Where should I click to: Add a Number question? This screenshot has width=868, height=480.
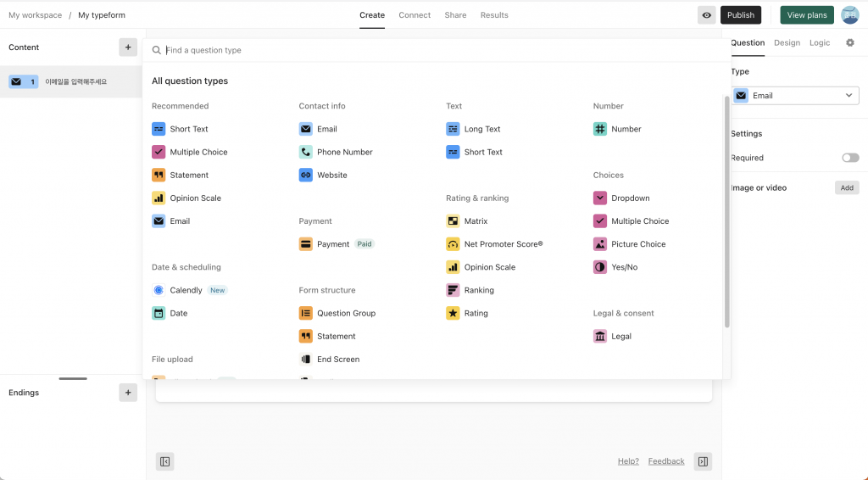(617, 129)
